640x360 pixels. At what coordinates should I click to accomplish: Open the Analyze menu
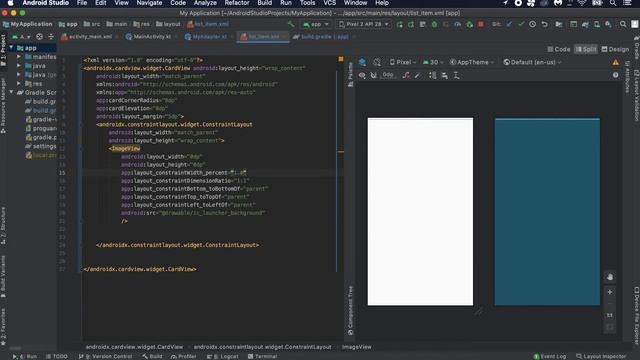(205, 3)
